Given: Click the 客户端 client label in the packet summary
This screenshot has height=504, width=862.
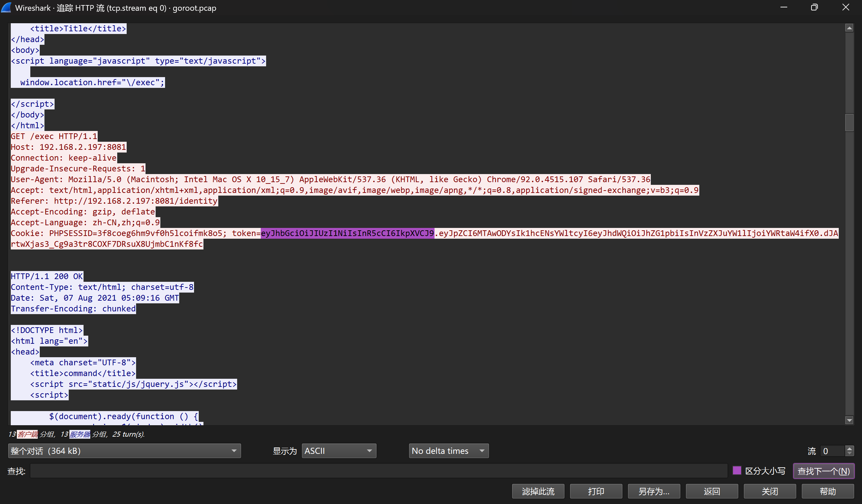Looking at the screenshot, I should pos(27,434).
